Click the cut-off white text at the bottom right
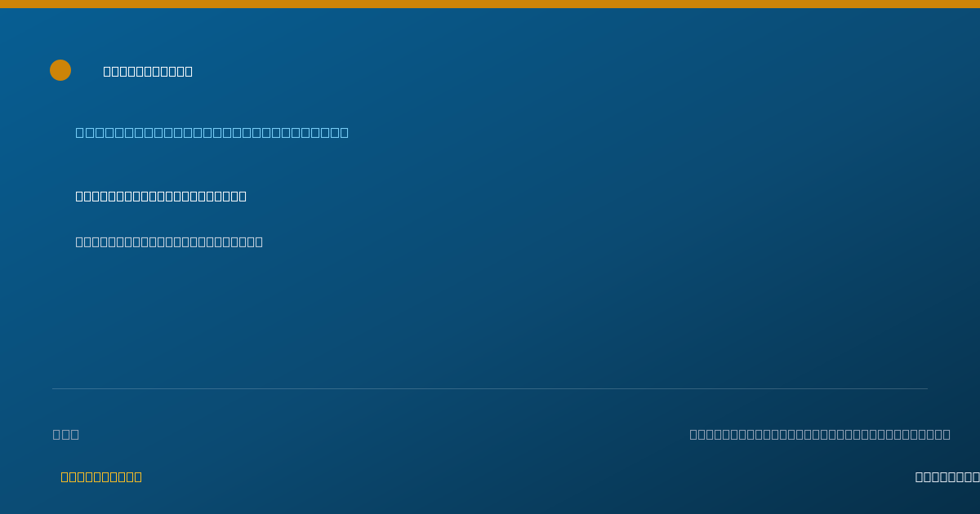 click(947, 476)
